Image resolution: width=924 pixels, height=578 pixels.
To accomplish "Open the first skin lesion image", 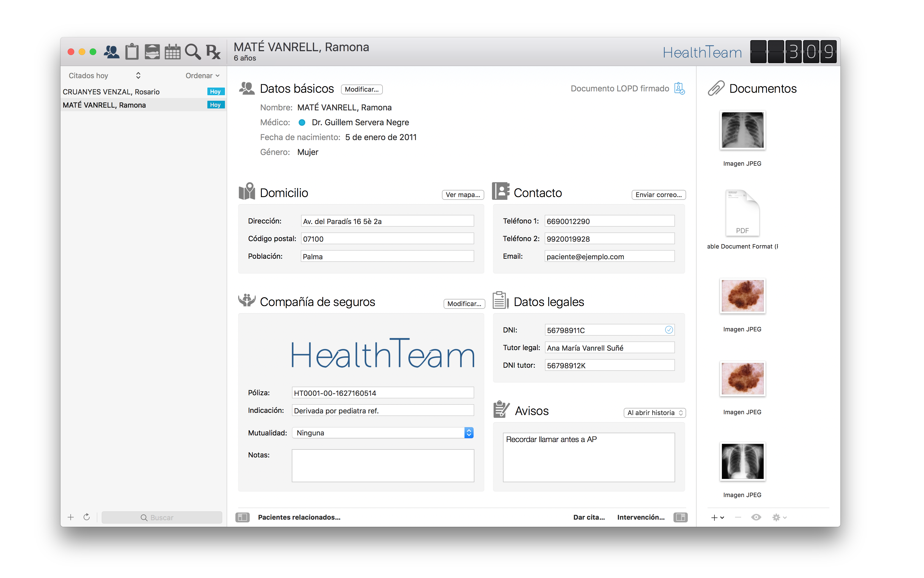I will (x=742, y=296).
